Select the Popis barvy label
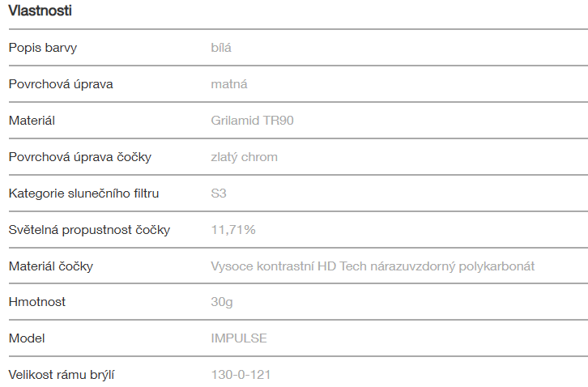Image resolution: width=588 pixels, height=387 pixels. pyautogui.click(x=43, y=48)
